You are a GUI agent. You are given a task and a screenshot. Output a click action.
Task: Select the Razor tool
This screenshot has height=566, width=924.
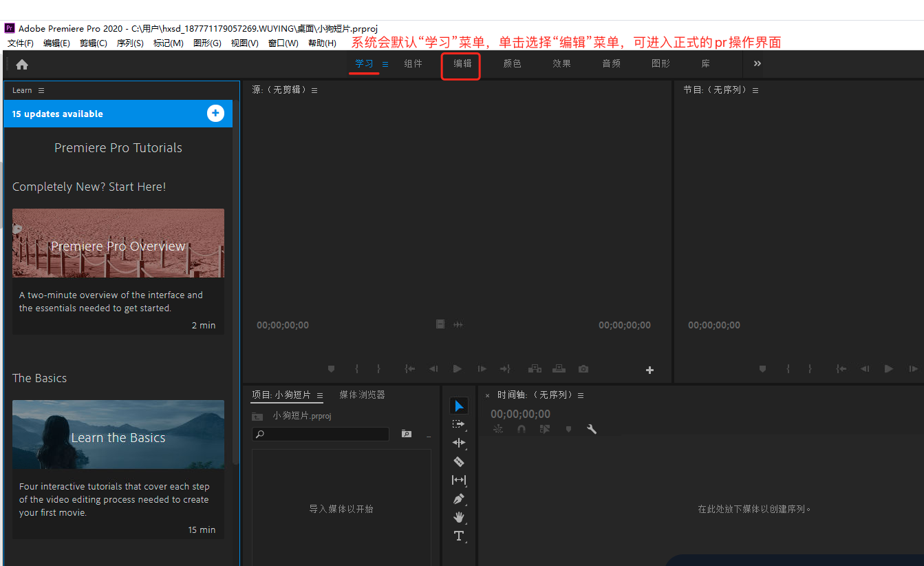pos(459,461)
